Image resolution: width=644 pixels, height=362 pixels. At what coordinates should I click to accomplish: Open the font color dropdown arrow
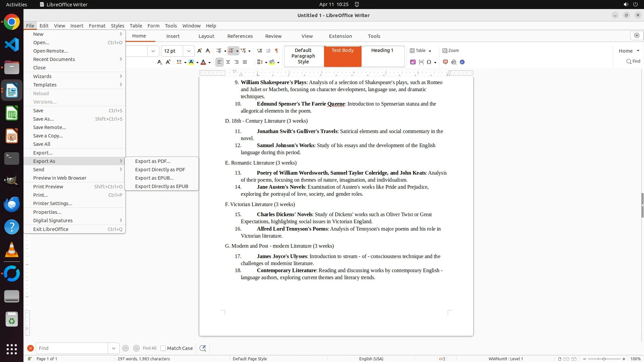click(209, 62)
